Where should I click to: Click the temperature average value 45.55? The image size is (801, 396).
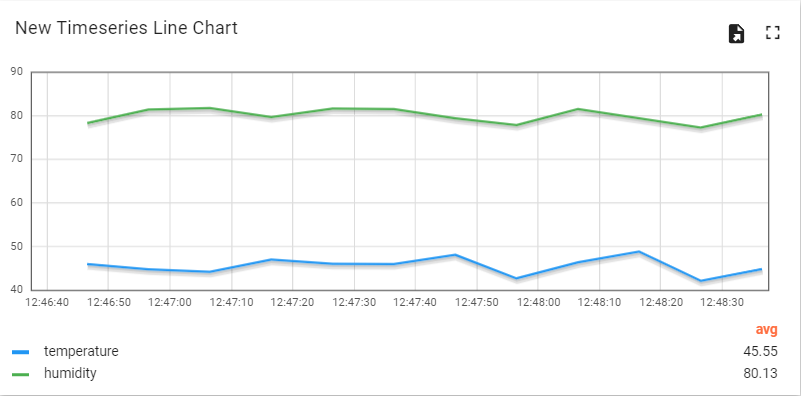[x=761, y=352]
